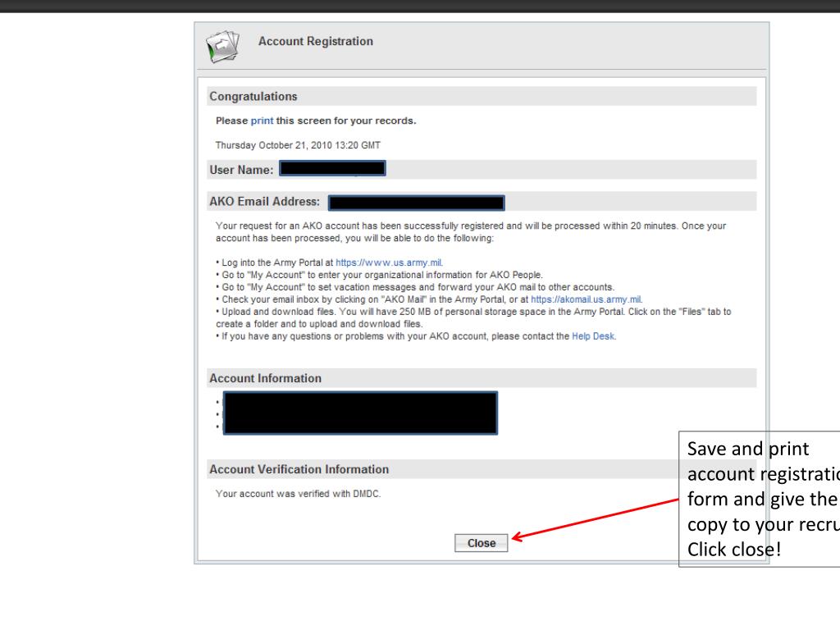Click the line about vacation messages
The height and width of the screenshot is (630, 840).
[x=415, y=287]
